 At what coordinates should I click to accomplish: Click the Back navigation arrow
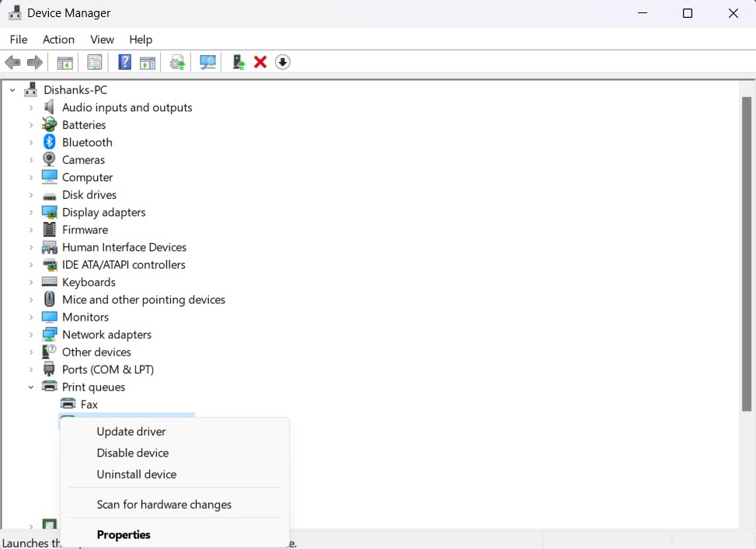coord(12,62)
